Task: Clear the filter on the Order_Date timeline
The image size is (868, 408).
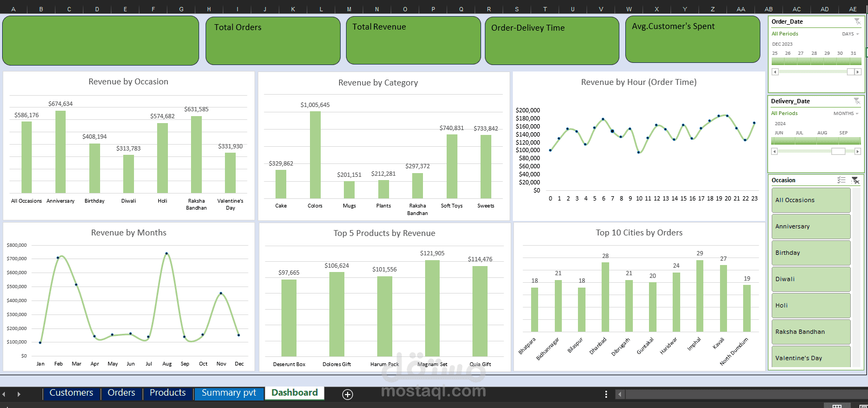Action: pyautogui.click(x=857, y=22)
